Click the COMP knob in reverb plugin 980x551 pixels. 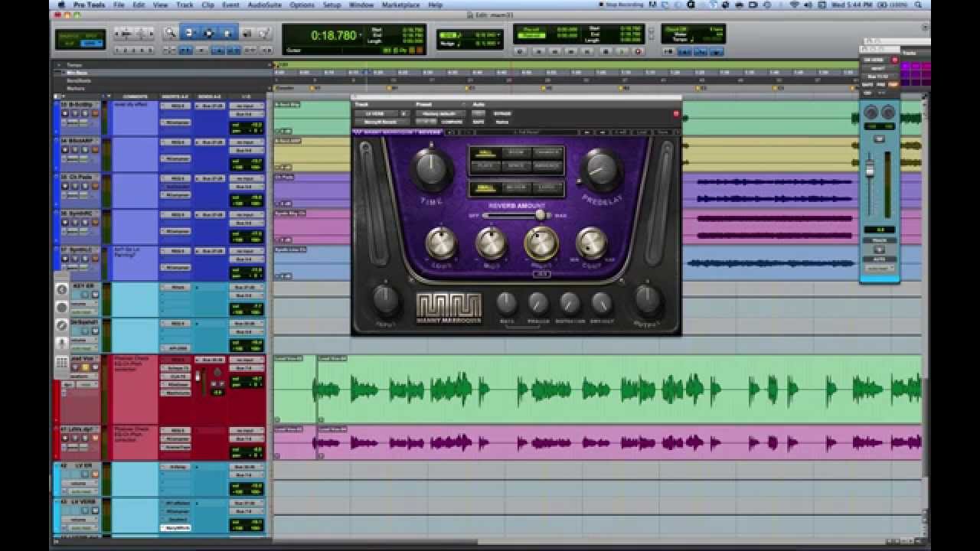click(591, 243)
